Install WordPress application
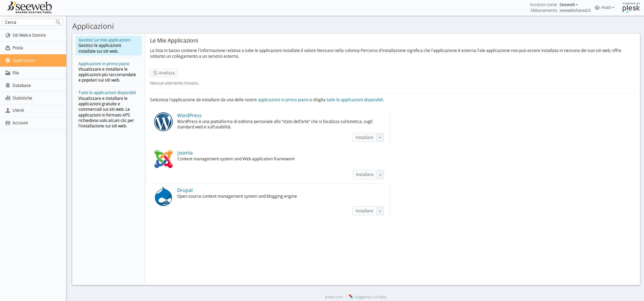 point(364,138)
